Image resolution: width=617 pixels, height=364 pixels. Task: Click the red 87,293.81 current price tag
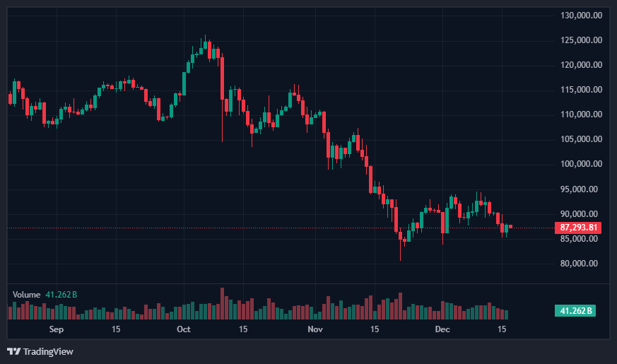coord(579,228)
